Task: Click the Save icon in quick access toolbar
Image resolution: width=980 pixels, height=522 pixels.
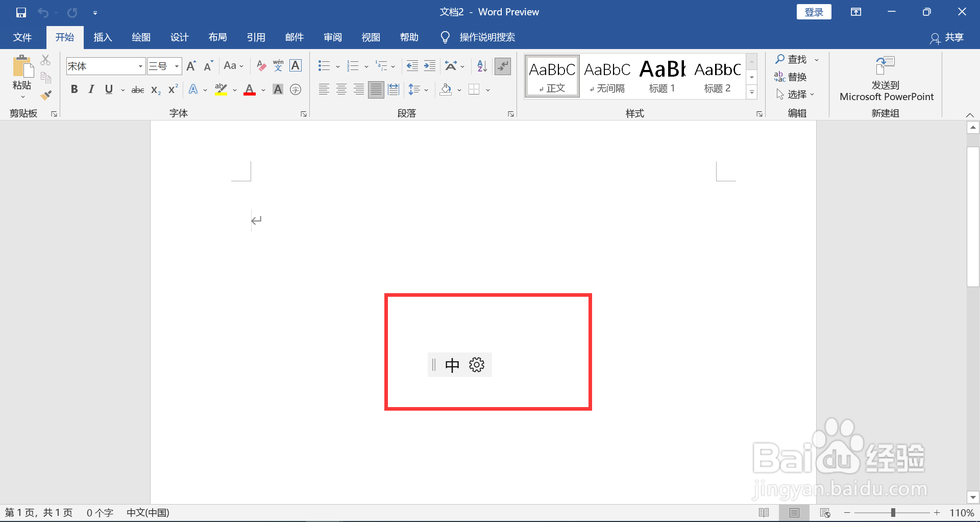Action: coord(21,12)
